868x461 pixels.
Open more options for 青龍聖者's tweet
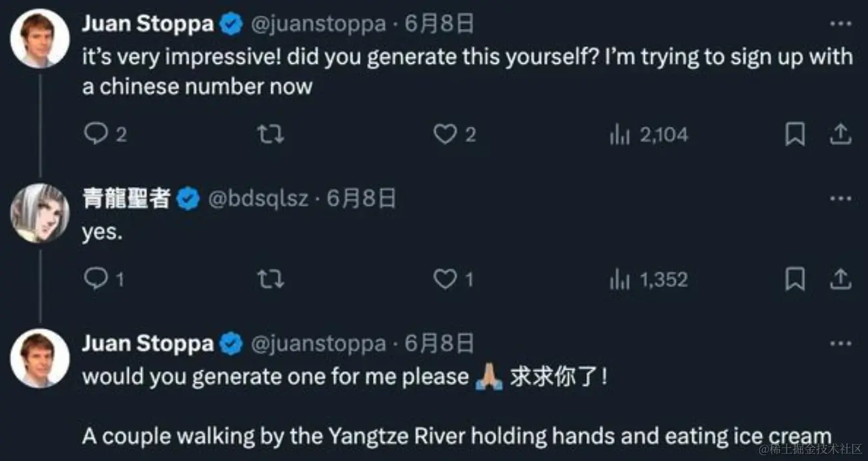(x=841, y=198)
